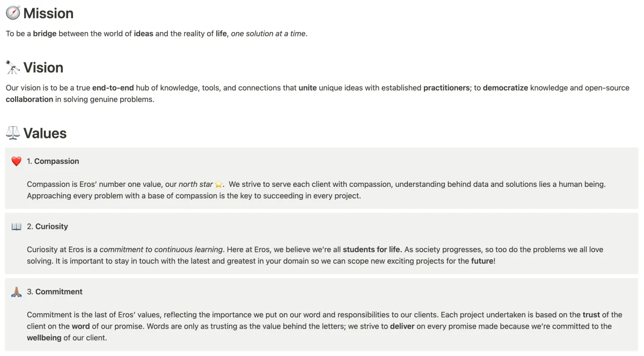Click the italic 'one solution at a time' text

(268, 34)
